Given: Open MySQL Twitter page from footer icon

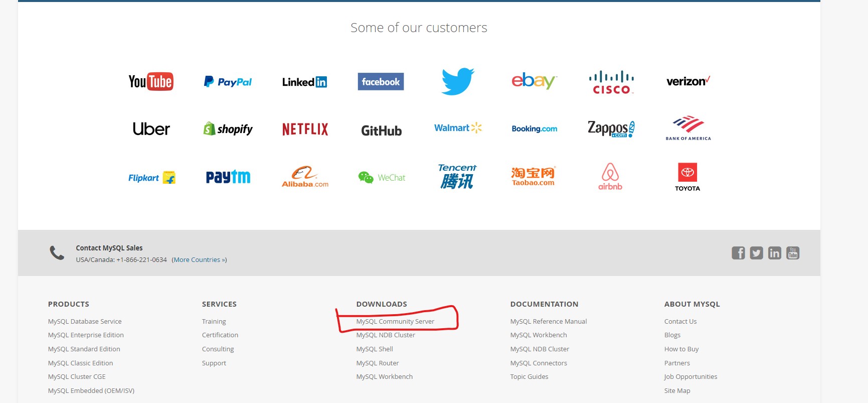Looking at the screenshot, I should pos(756,253).
